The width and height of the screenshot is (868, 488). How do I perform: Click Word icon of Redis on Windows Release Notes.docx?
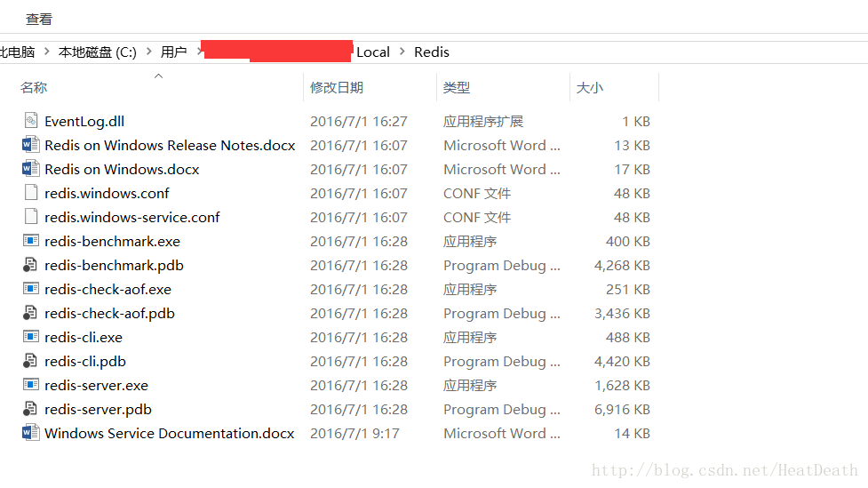tap(30, 145)
